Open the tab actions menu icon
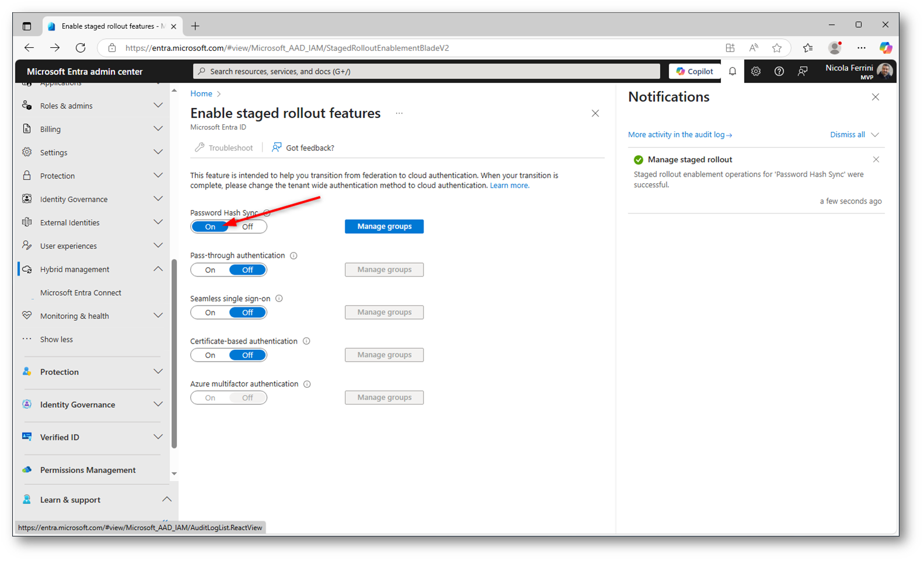 point(27,26)
